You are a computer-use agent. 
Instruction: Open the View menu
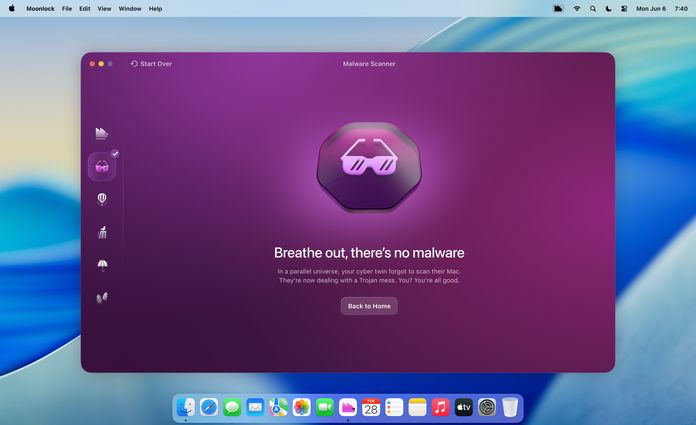104,8
